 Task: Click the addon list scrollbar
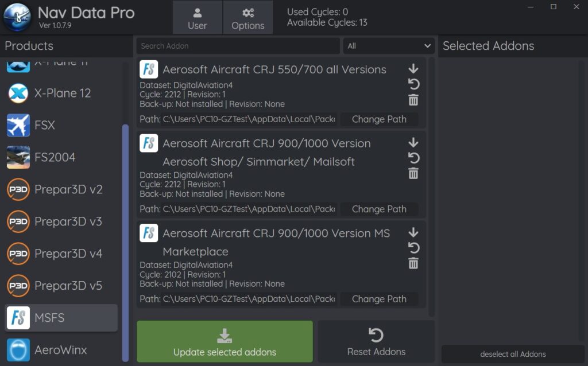tap(431, 186)
